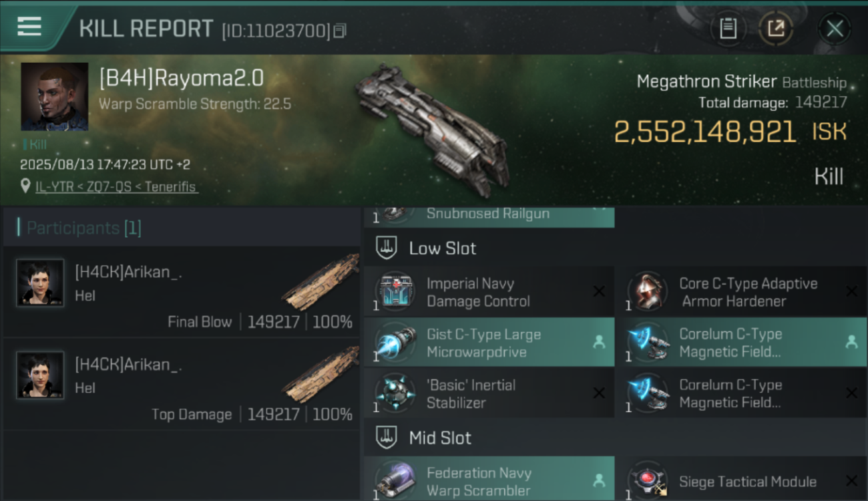Toggle person marker on Gist Microwarpdrive row
Image resolution: width=868 pixels, height=501 pixels.
(x=599, y=342)
